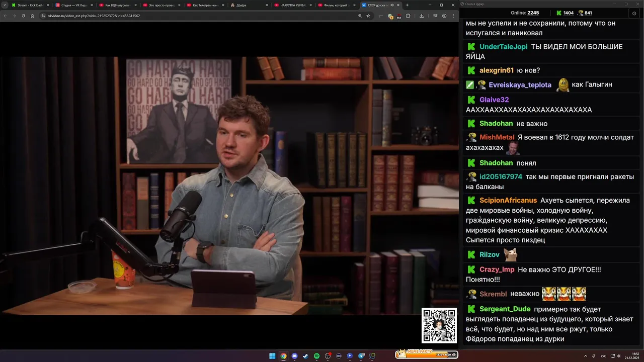Open the browser profile avatar
This screenshot has width=644, height=362.
444,16
